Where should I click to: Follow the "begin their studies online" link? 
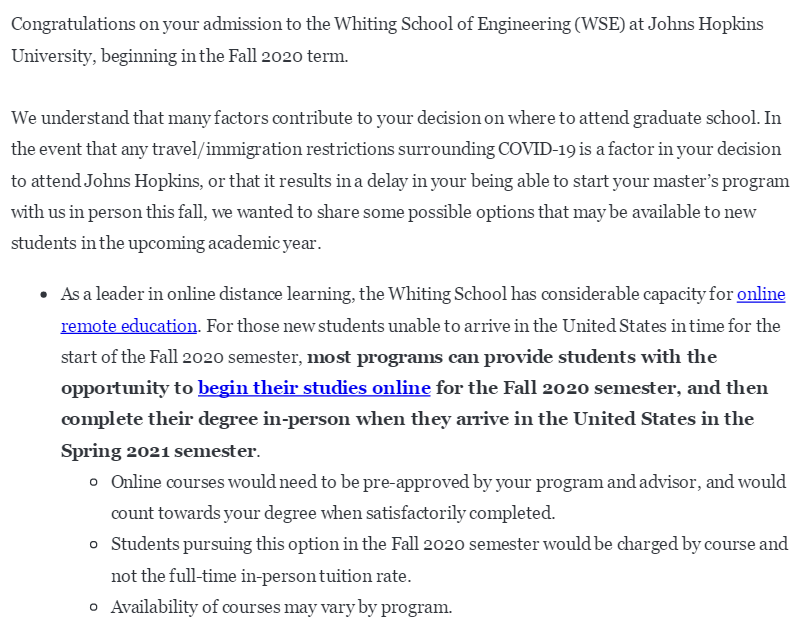(x=314, y=388)
